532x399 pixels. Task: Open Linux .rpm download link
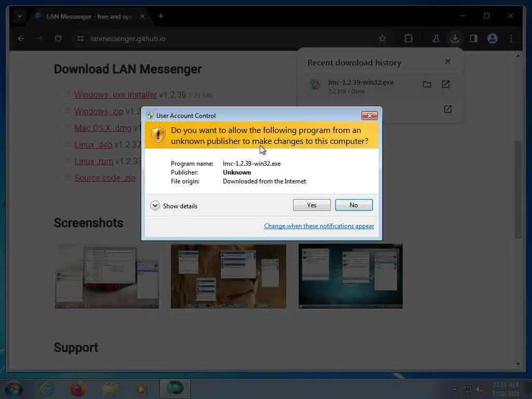tap(94, 161)
